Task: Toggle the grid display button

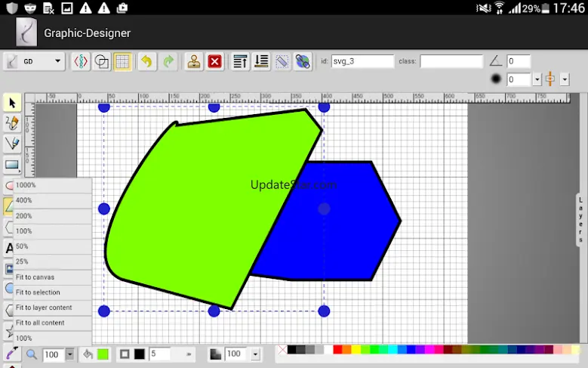Action: (122, 62)
